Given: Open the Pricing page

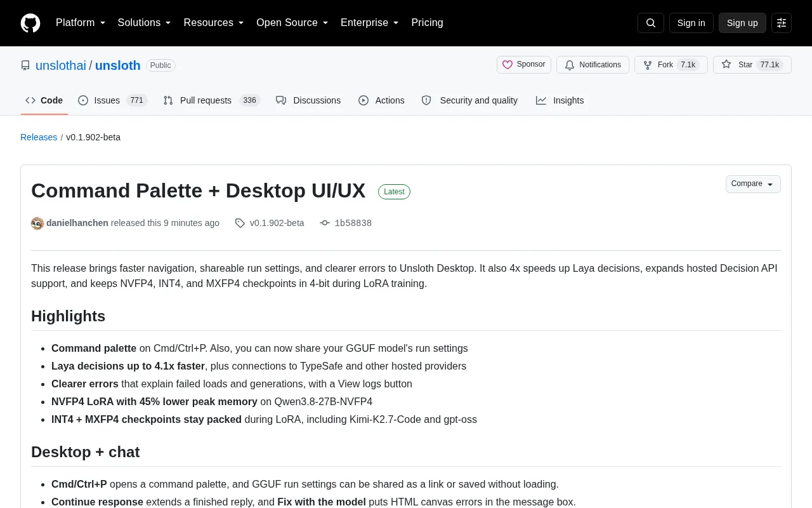Looking at the screenshot, I should pyautogui.click(x=427, y=23).
